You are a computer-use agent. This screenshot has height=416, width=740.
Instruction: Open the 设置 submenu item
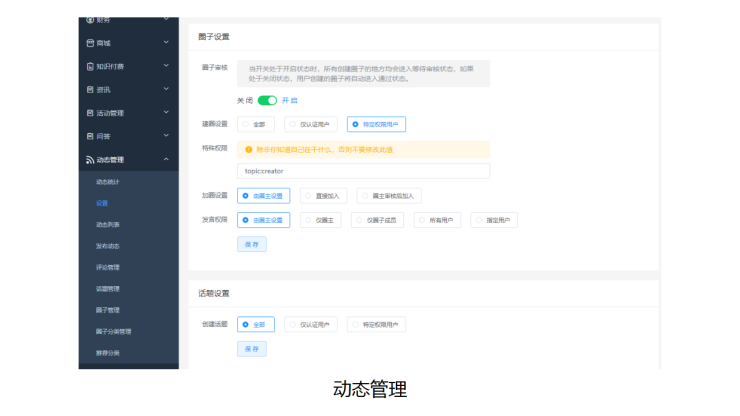click(x=102, y=203)
